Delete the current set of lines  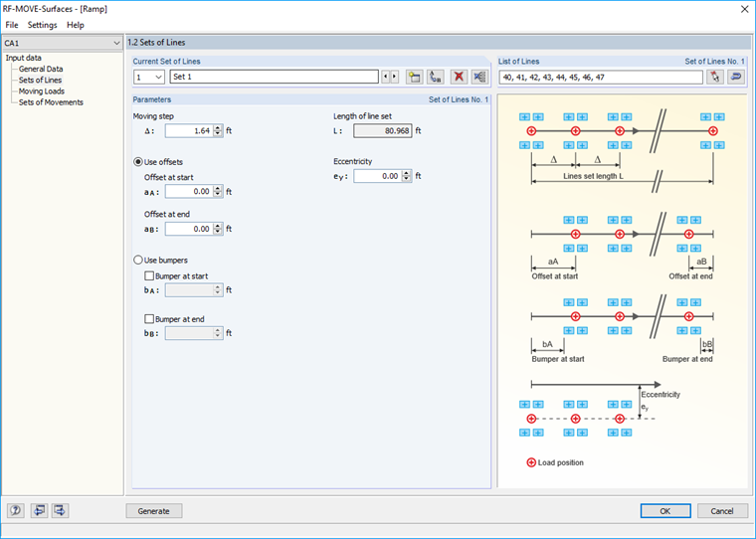tap(459, 77)
